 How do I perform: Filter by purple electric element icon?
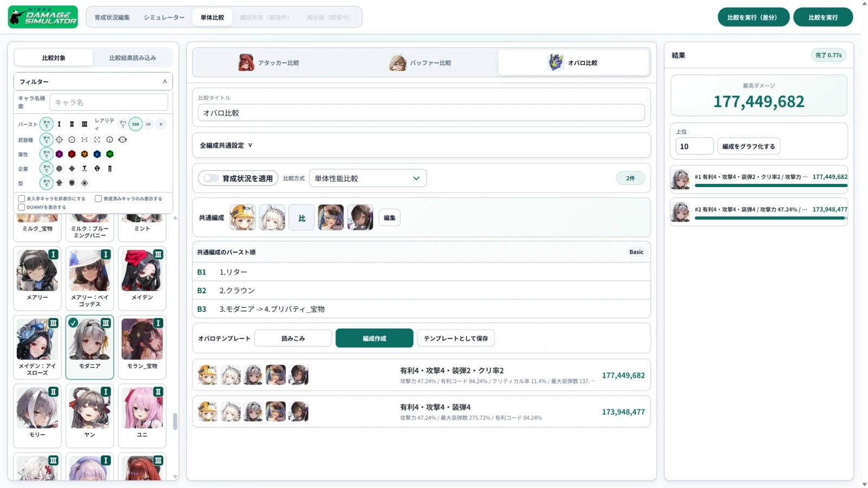(x=59, y=154)
